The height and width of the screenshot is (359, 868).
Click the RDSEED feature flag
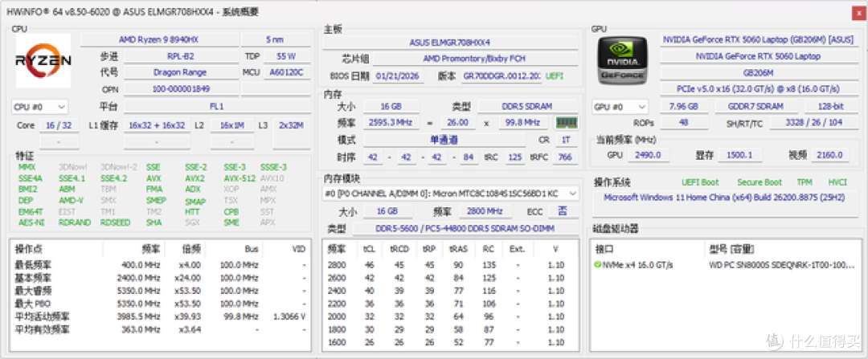pos(114,223)
